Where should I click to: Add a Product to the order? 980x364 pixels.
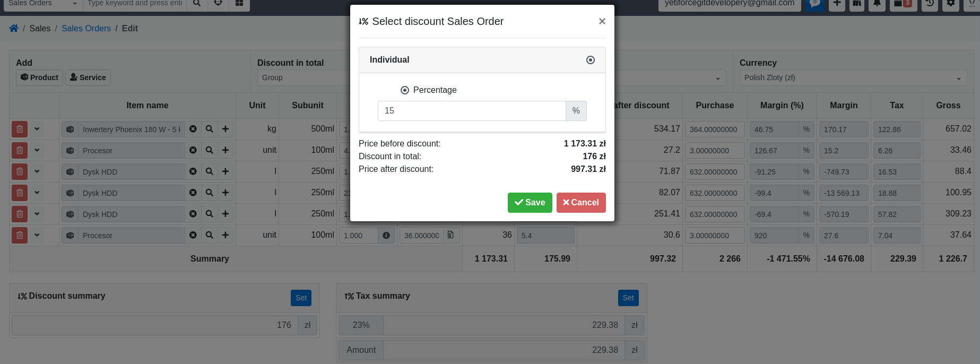click(39, 77)
